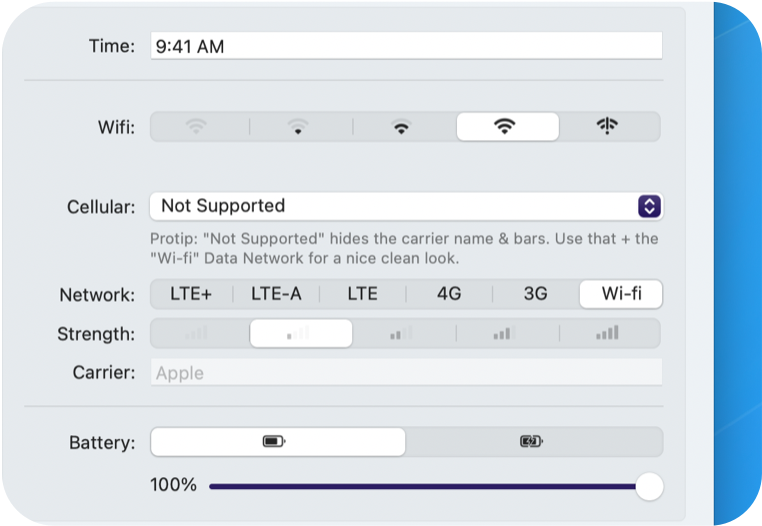762x526 pixels.
Task: Set Network type to LTE-A
Action: pos(276,294)
